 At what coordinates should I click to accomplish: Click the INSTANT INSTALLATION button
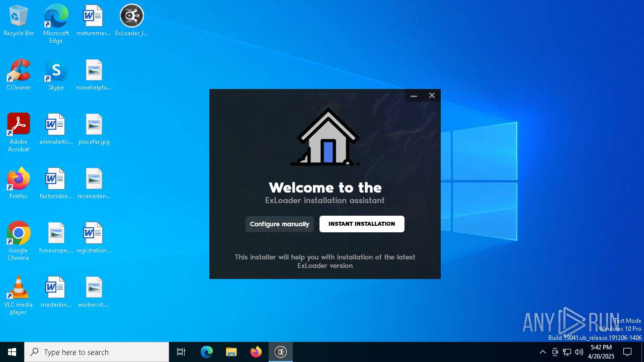point(362,224)
